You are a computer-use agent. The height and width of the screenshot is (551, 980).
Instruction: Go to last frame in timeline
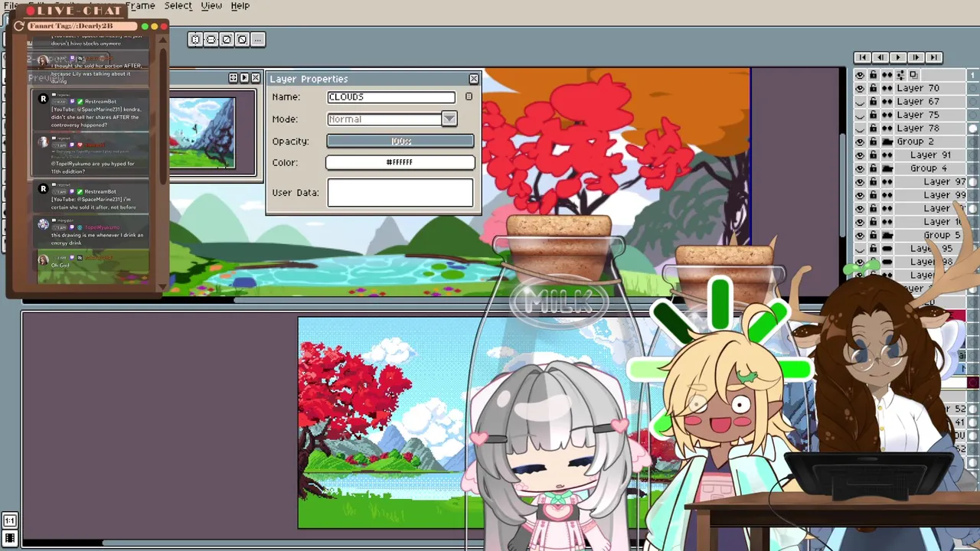[934, 57]
